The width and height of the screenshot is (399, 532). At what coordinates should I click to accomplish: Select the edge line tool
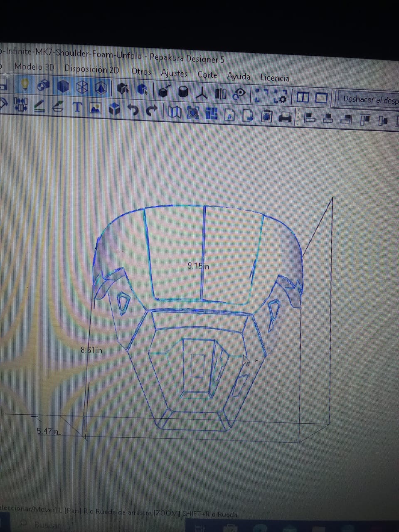point(39,106)
